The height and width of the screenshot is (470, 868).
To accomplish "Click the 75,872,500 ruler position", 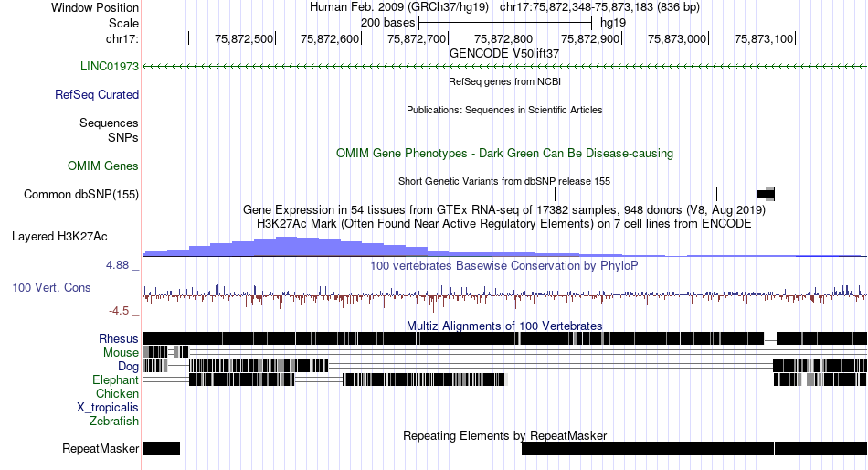I will (245, 38).
